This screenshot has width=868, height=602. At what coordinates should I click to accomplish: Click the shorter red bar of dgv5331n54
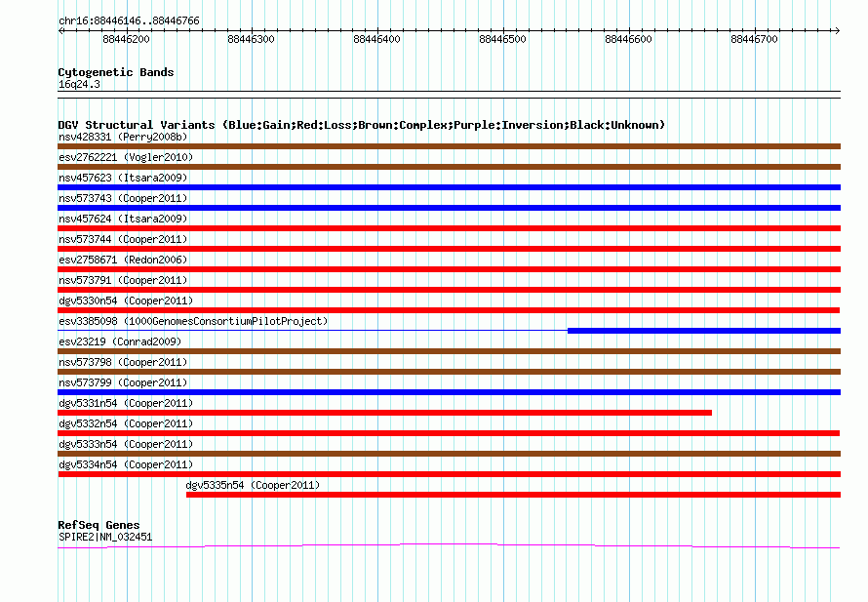(x=384, y=413)
